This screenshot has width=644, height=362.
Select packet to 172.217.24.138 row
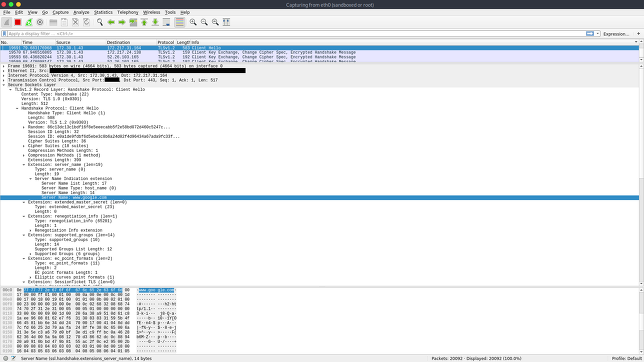tap(319, 53)
